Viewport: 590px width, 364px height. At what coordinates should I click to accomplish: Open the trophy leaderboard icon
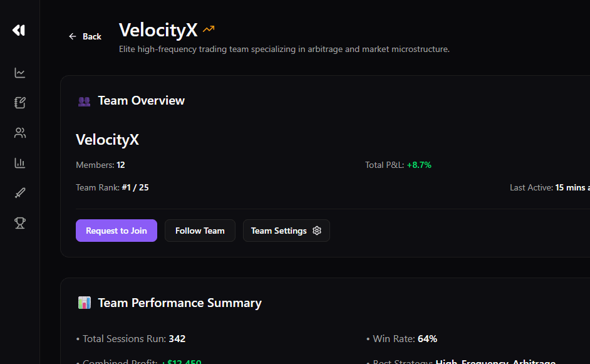click(x=20, y=223)
